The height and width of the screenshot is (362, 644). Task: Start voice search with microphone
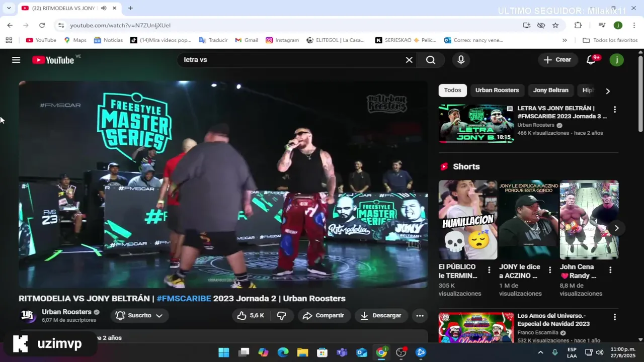(461, 60)
